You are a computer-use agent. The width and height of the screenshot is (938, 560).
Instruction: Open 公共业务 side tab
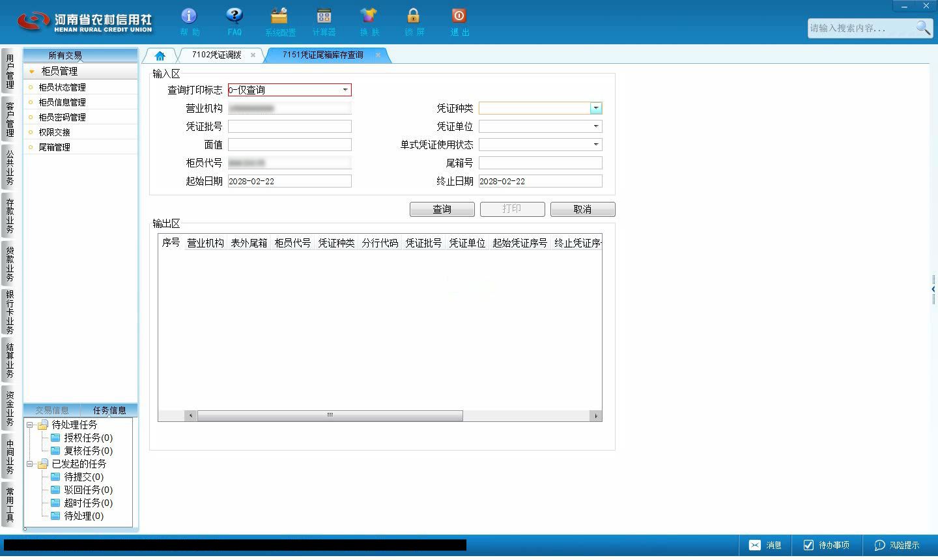(10, 168)
